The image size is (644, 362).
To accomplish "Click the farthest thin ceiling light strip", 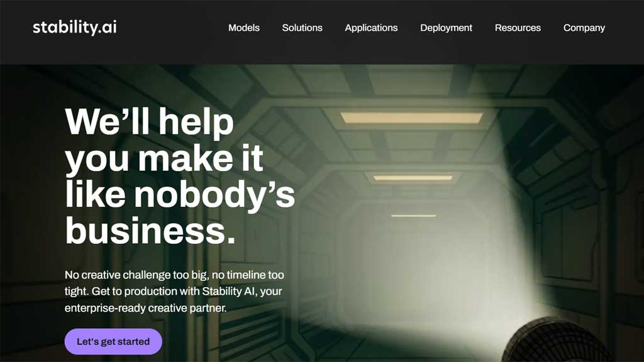I will click(x=414, y=216).
